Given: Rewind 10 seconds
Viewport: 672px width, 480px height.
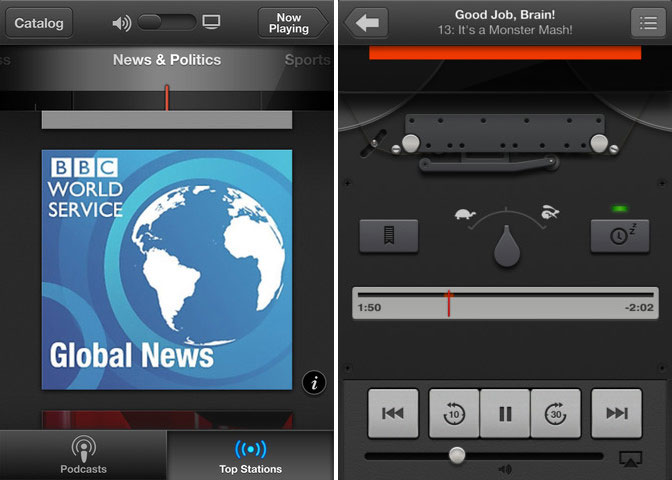Looking at the screenshot, I should point(454,413).
